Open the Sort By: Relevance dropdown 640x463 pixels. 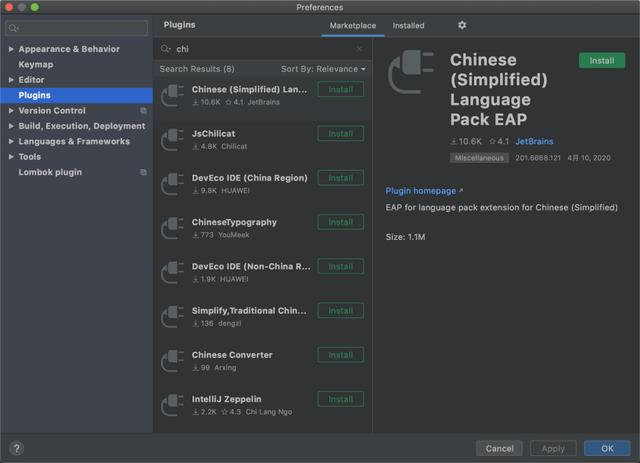323,69
